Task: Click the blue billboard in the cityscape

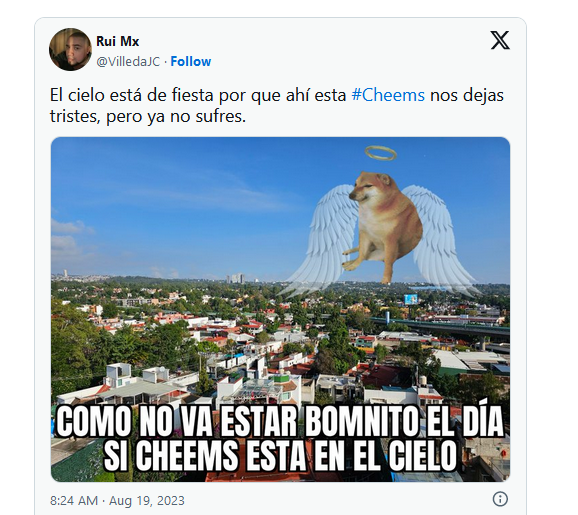Action: coord(411,299)
